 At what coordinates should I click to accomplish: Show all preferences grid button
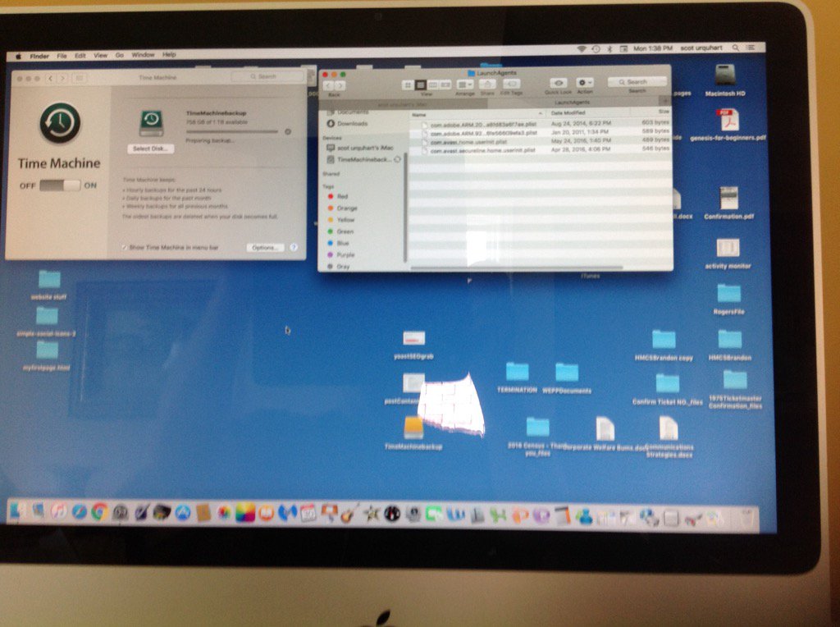(x=80, y=78)
